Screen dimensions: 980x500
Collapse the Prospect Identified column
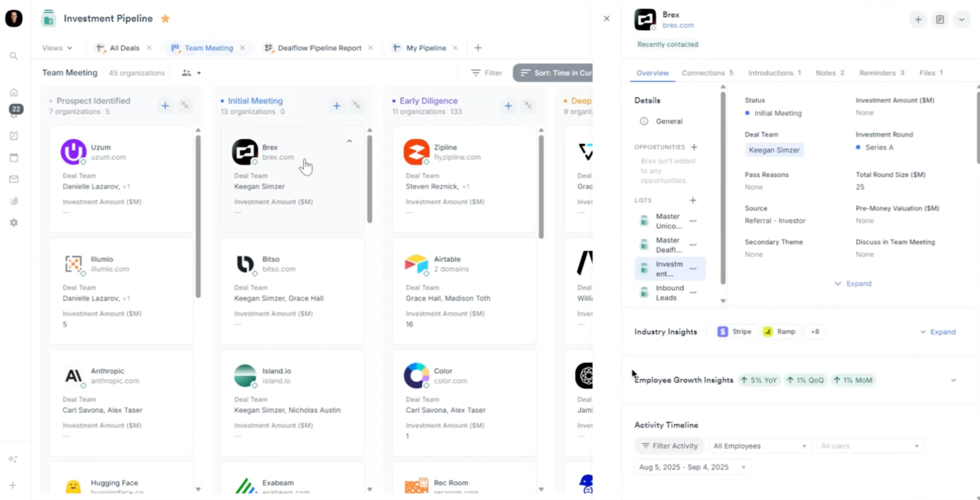coord(184,106)
